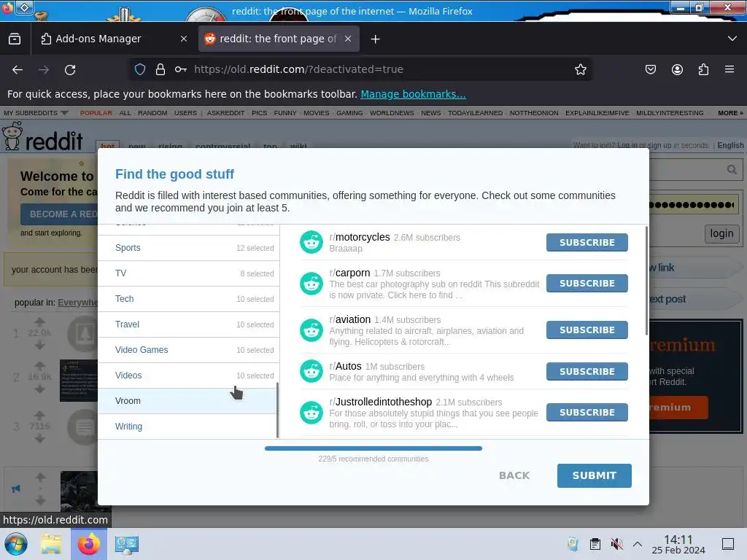Subscribe to r/Autos
747x560 pixels.
click(587, 371)
